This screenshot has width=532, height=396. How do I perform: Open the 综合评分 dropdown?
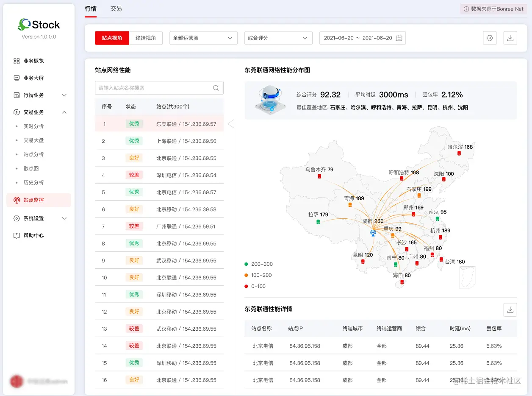(278, 38)
